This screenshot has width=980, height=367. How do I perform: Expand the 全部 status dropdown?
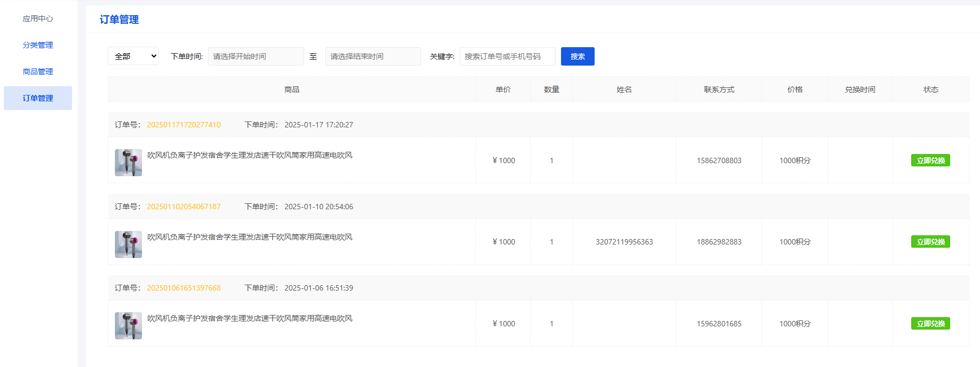pos(133,56)
